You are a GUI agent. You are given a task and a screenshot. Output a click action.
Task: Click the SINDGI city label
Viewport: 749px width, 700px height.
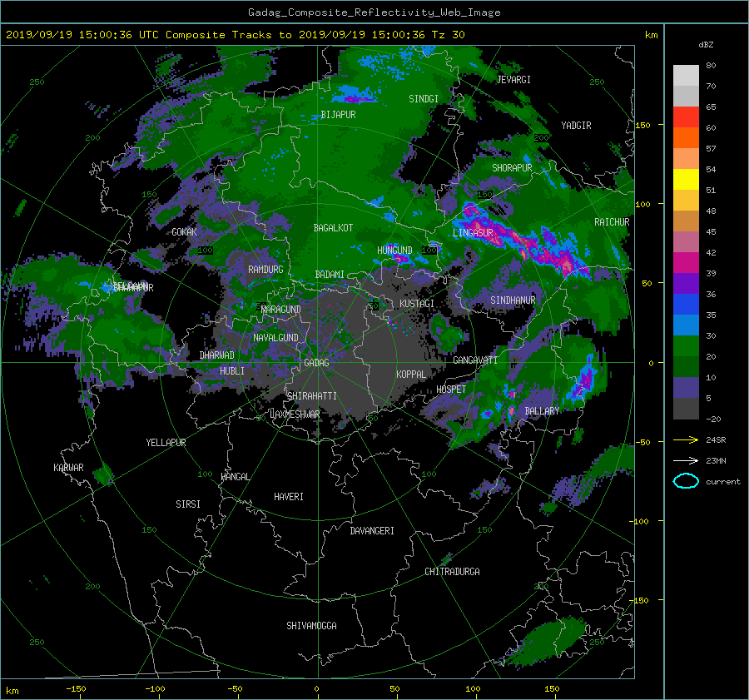(424, 99)
